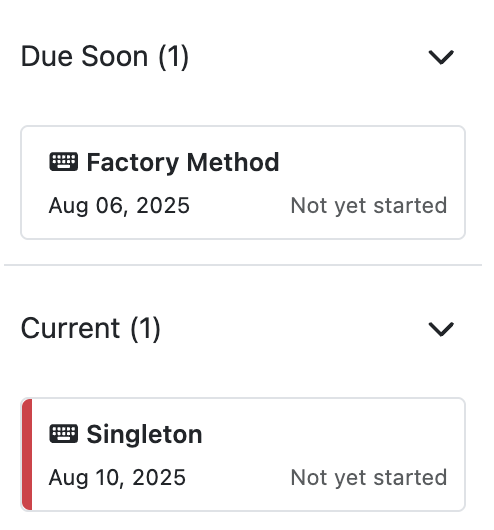Click the keyboard icon beside Singleton
This screenshot has width=494, height=530.
point(64,434)
